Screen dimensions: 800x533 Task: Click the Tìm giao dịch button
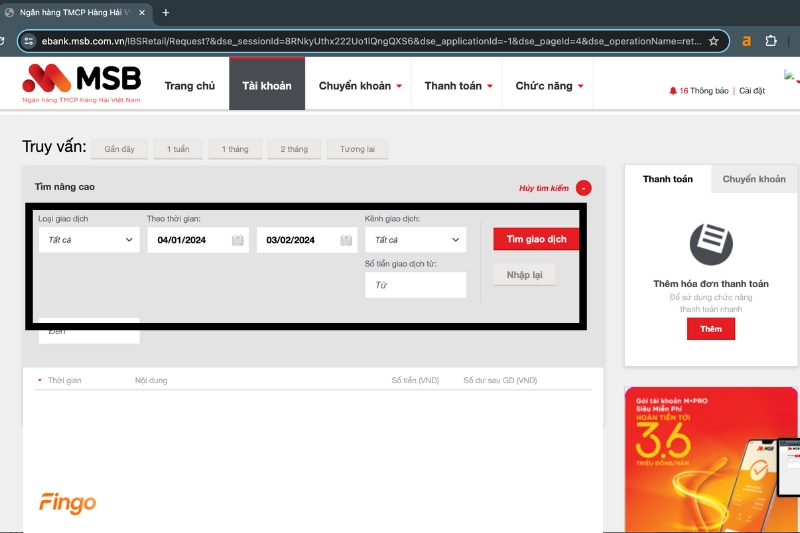[536, 239]
